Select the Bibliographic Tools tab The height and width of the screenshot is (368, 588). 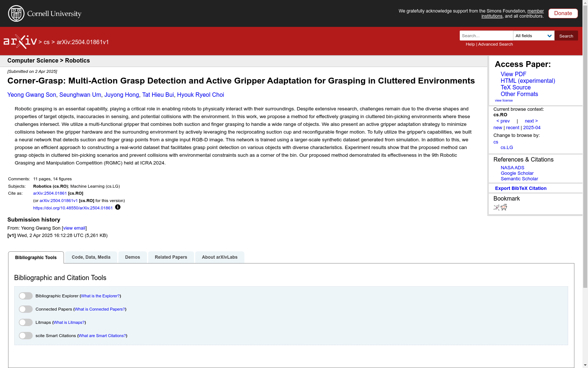pyautogui.click(x=36, y=258)
